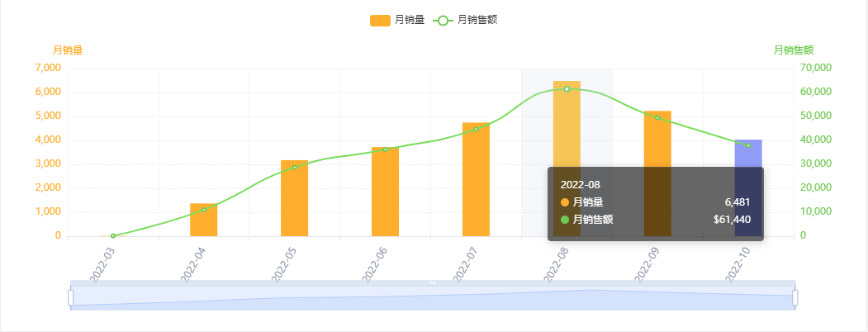Click the 2022-04 orange bar

coord(204,221)
